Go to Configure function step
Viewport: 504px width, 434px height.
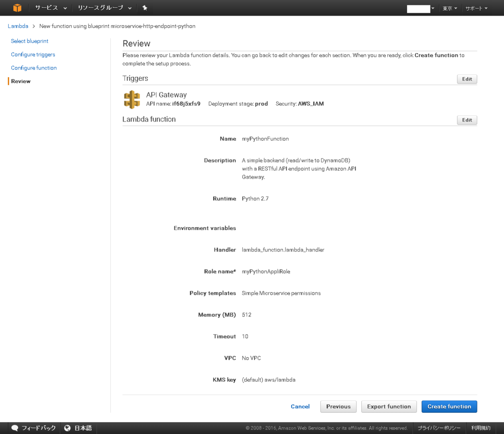(x=34, y=68)
